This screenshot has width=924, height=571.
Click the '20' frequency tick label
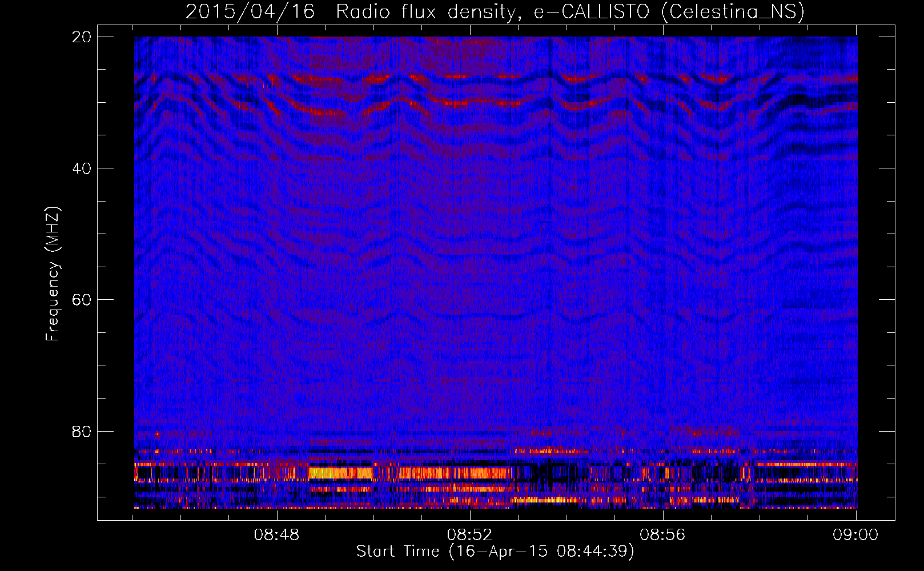click(82, 37)
